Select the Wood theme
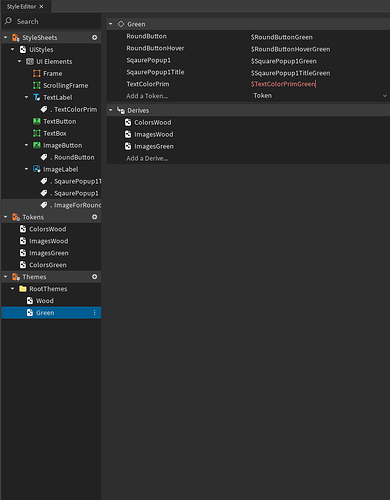 [x=45, y=301]
